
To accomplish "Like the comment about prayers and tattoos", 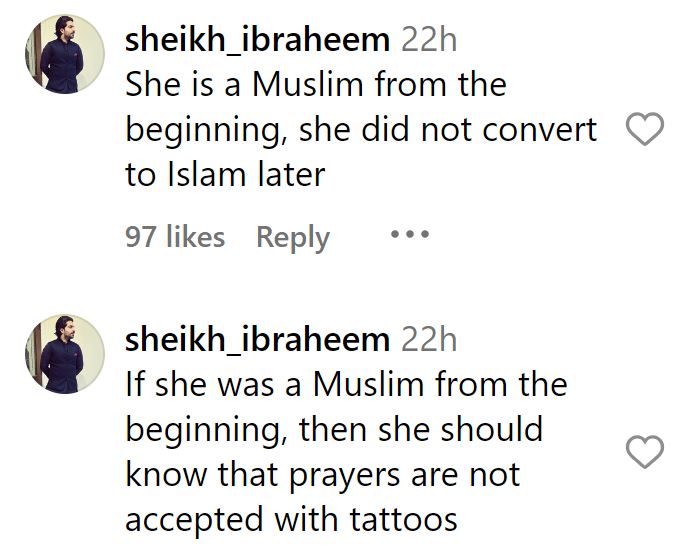I will (x=644, y=452).
